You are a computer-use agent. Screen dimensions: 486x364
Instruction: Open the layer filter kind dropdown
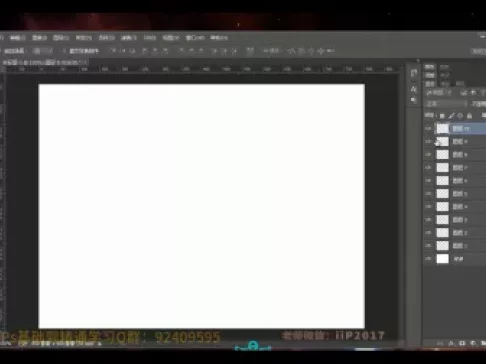coord(438,93)
